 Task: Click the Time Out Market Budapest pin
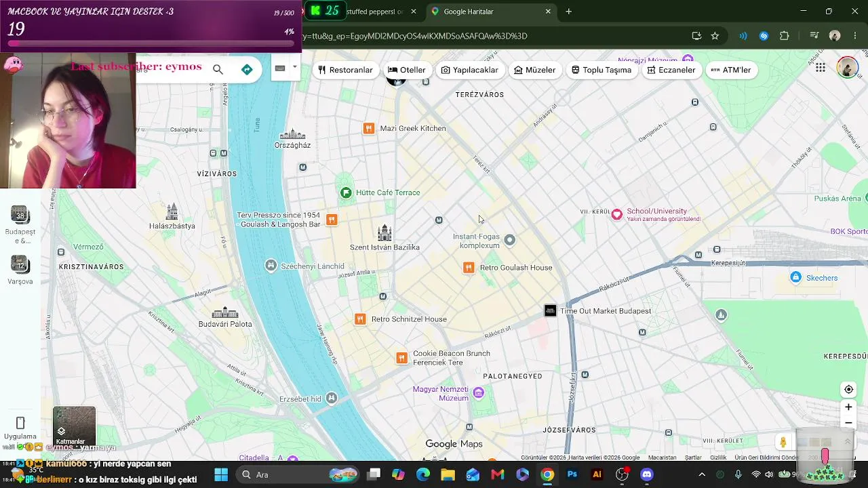coord(550,310)
